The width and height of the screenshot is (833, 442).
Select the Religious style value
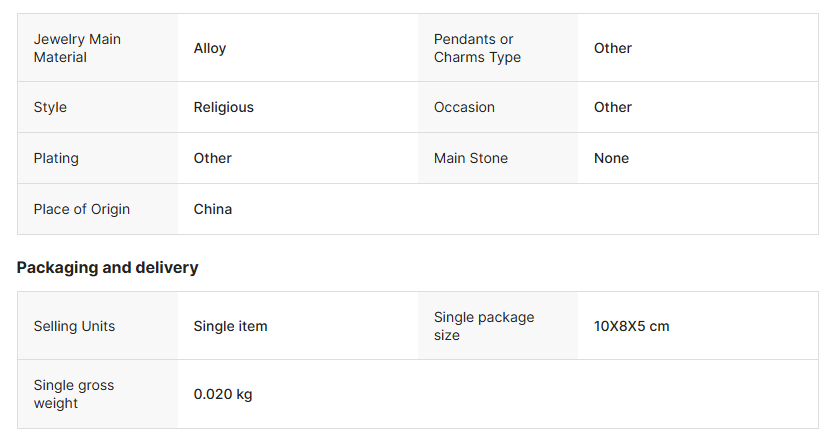point(224,107)
